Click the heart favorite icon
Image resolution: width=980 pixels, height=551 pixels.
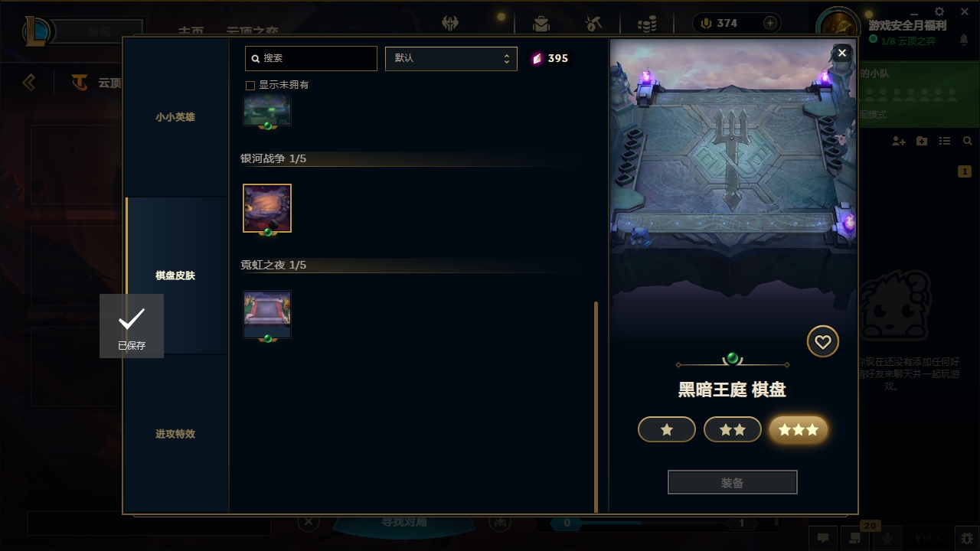[x=823, y=341]
